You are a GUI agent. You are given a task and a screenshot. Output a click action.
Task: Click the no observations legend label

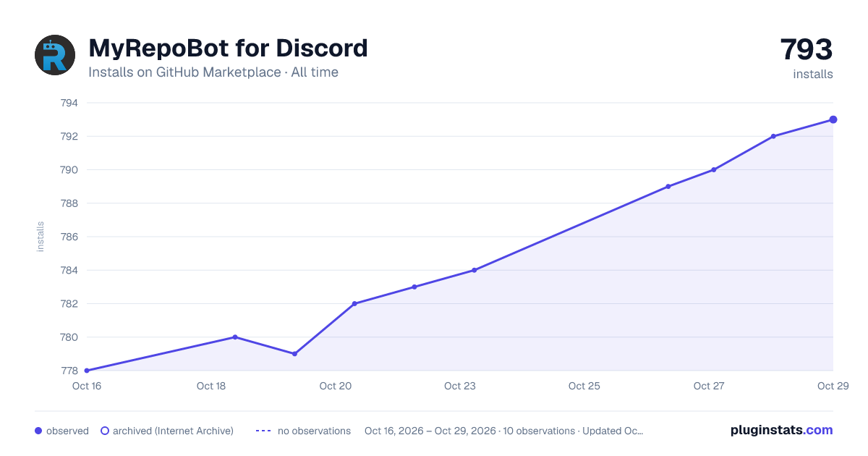click(314, 431)
